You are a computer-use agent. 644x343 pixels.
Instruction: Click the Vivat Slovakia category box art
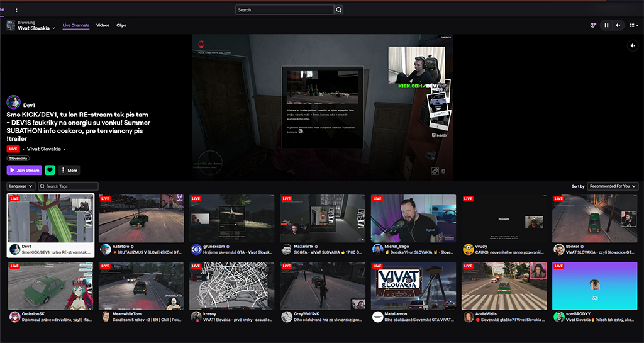tap(11, 25)
